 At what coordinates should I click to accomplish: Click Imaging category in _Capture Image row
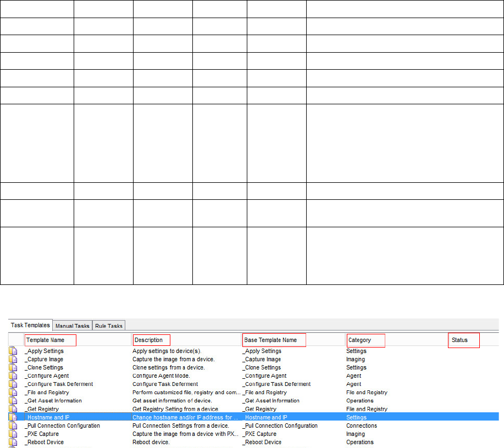click(356, 360)
